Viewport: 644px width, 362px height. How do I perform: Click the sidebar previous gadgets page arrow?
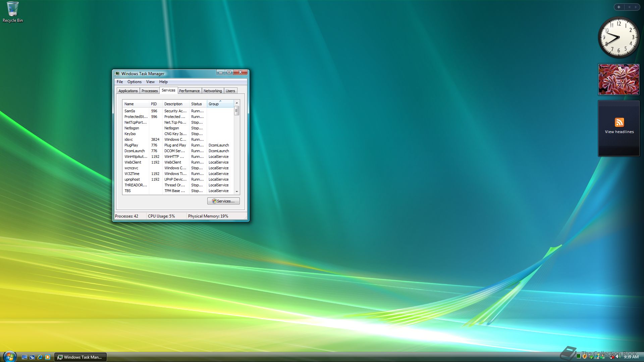coord(629,7)
